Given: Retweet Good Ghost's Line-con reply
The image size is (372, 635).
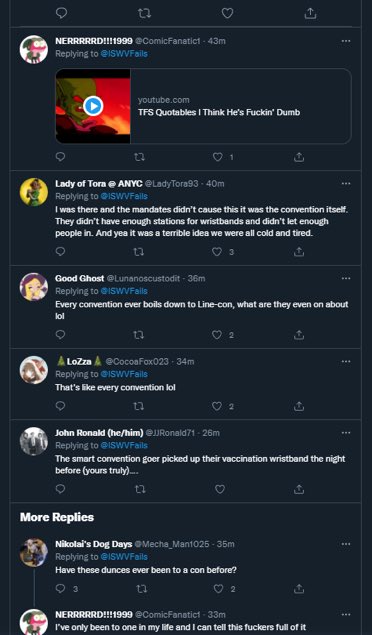Looking at the screenshot, I should pyautogui.click(x=138, y=335).
